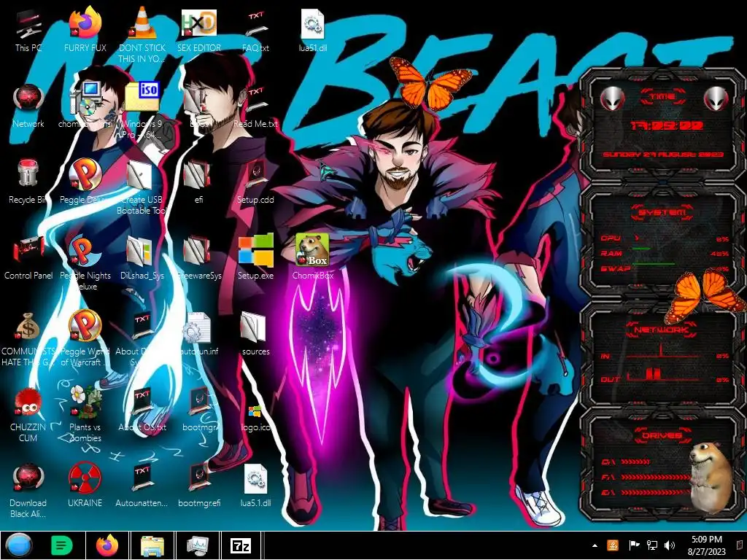Click the TIME gadget header
Viewport: 747px width, 560px height.
(662, 97)
